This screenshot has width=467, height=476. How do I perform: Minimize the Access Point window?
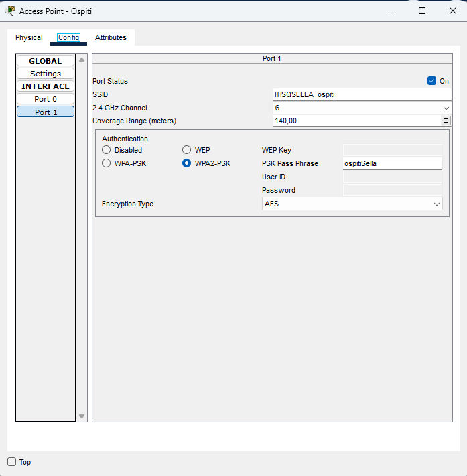[x=392, y=11]
